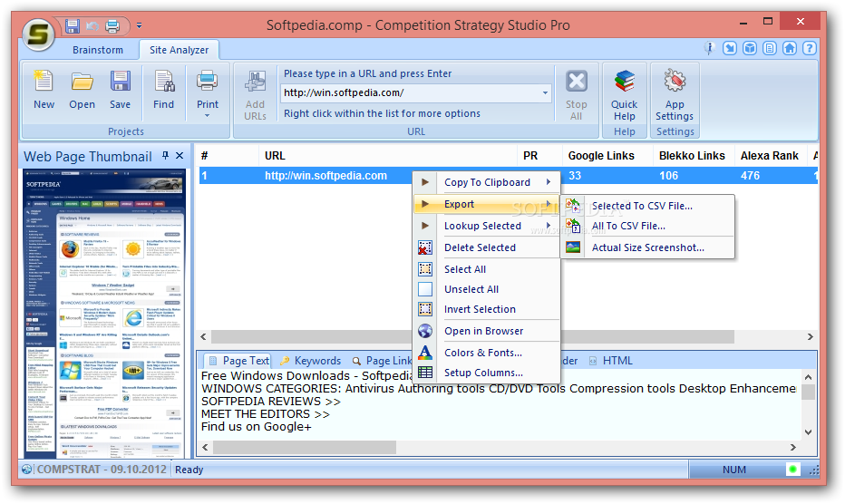The image size is (845, 504).
Task: Sort by the PR column header
Action: click(539, 156)
